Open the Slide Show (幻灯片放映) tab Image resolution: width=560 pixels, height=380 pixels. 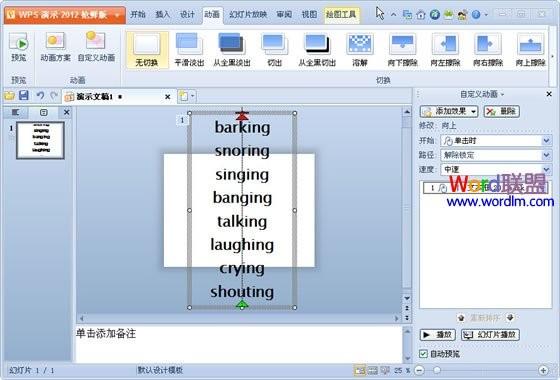pyautogui.click(x=248, y=15)
